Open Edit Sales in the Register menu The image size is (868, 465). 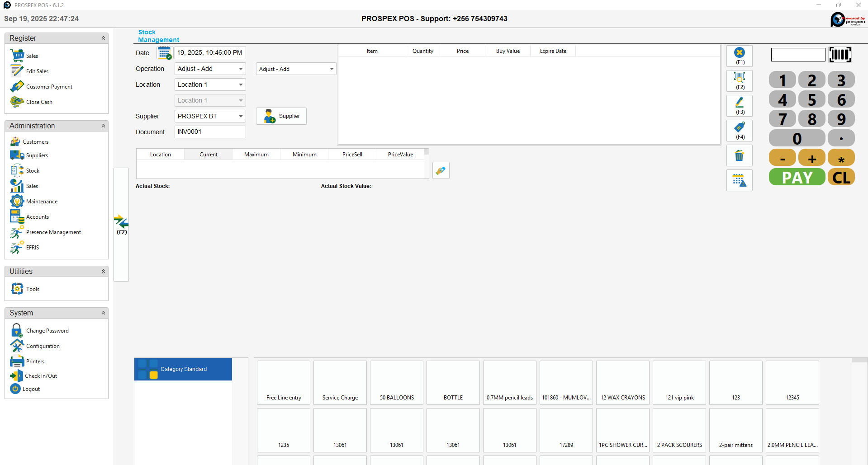click(37, 71)
